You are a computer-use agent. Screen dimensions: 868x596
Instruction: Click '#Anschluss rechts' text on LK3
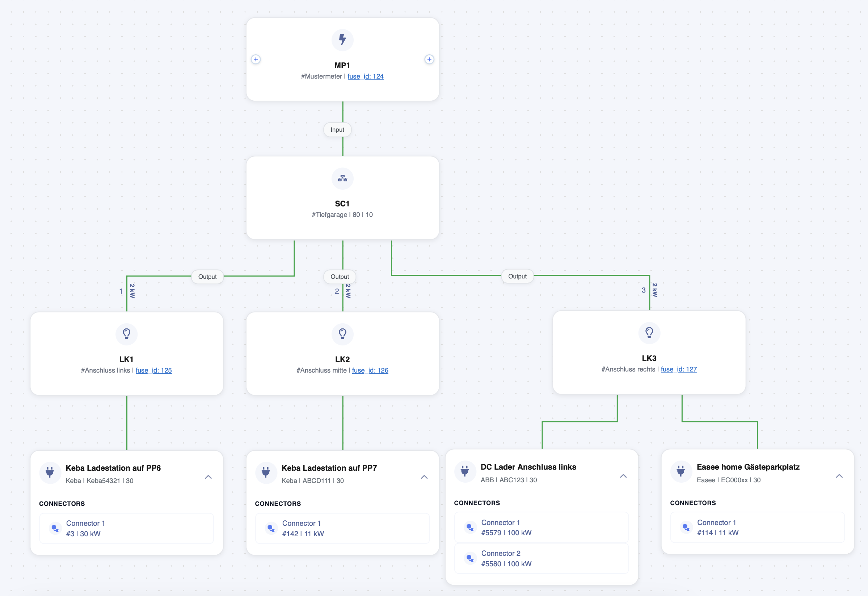628,369
